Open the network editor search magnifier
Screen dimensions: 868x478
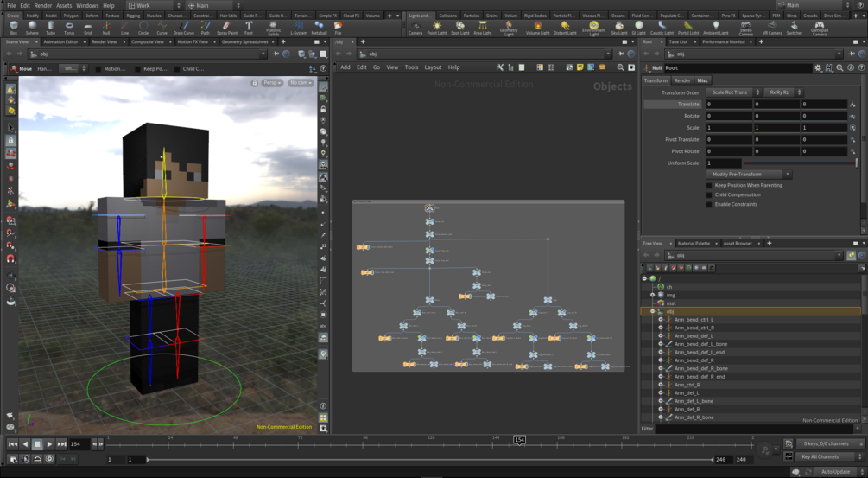point(620,67)
